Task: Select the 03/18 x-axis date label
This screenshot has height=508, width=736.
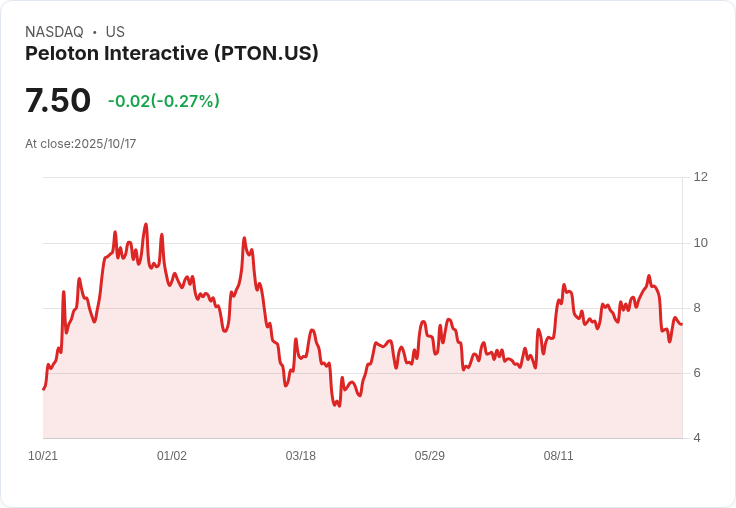Action: [x=300, y=456]
